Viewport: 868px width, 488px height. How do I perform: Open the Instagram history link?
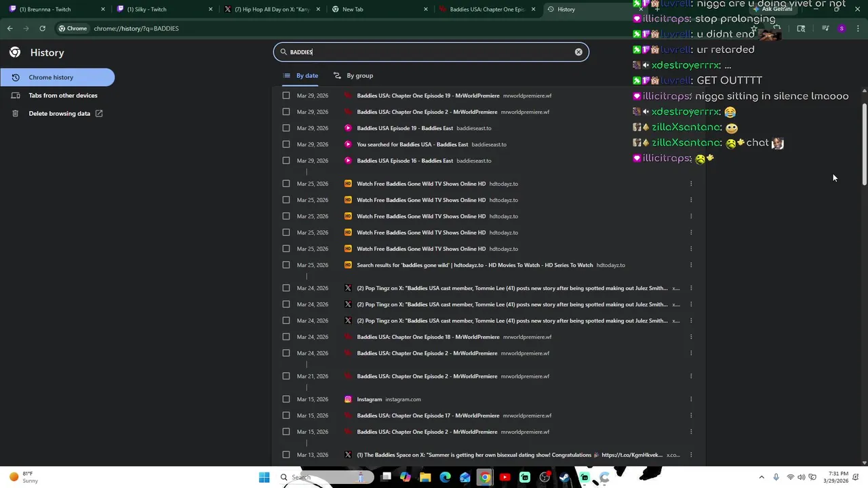click(x=370, y=399)
